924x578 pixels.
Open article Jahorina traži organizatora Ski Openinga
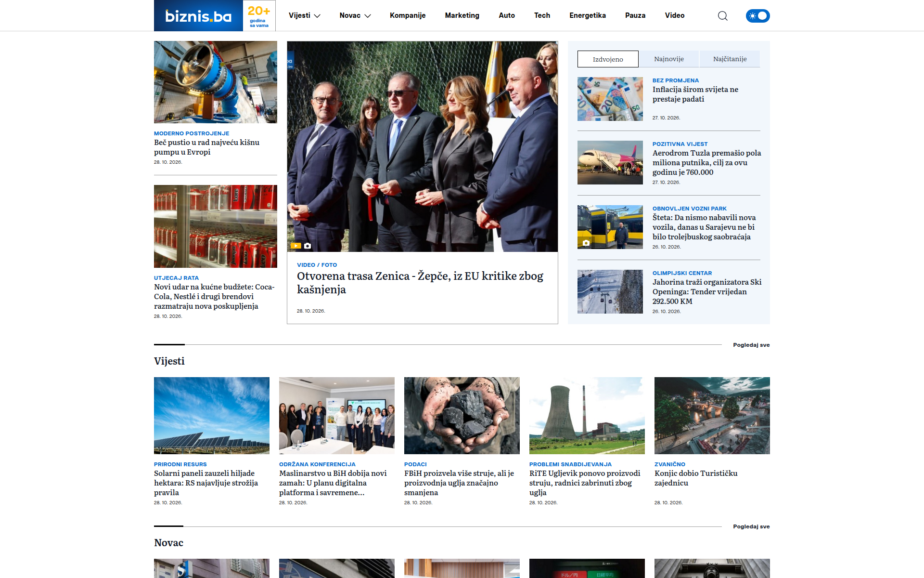coord(707,292)
